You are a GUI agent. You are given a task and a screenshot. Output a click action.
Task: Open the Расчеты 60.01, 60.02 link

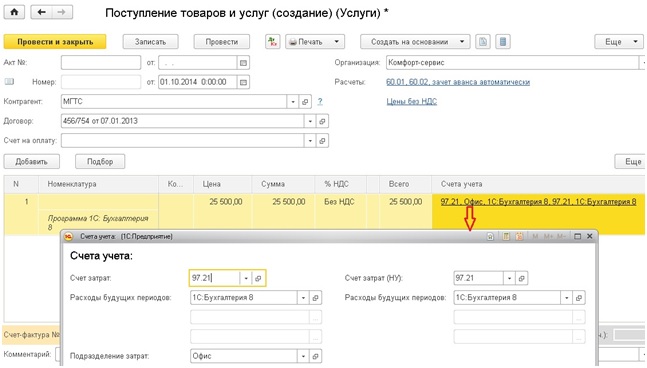point(458,82)
